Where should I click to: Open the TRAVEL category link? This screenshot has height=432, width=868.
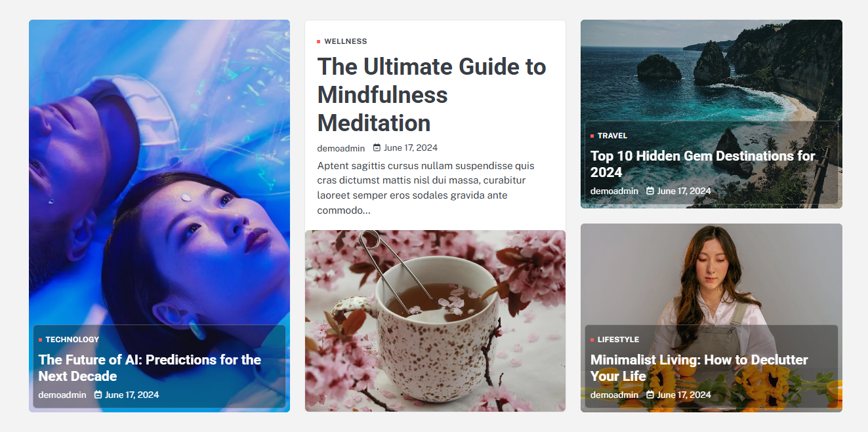tap(612, 136)
